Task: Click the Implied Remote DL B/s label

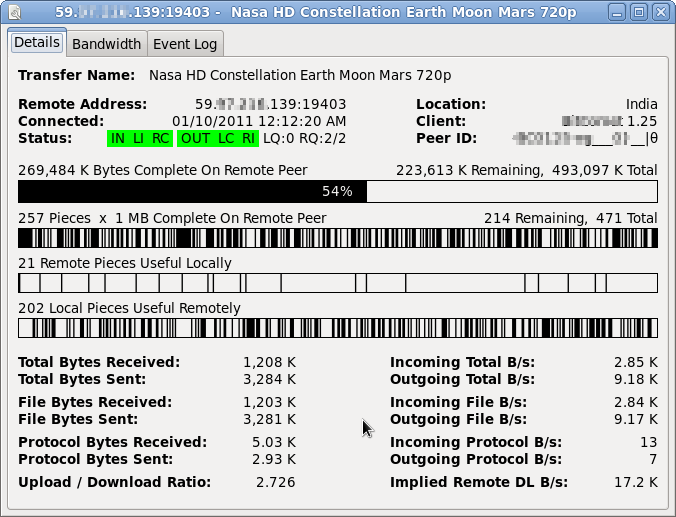Action: point(479,482)
